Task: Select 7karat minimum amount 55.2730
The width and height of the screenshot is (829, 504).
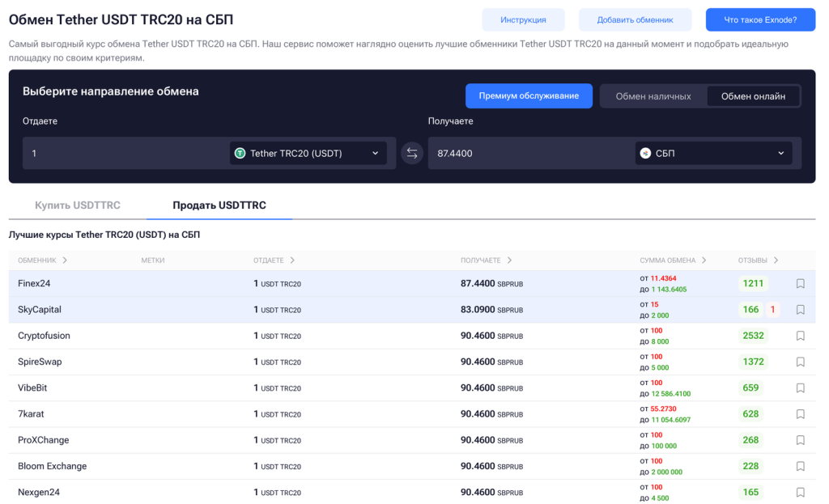Action: [x=664, y=409]
